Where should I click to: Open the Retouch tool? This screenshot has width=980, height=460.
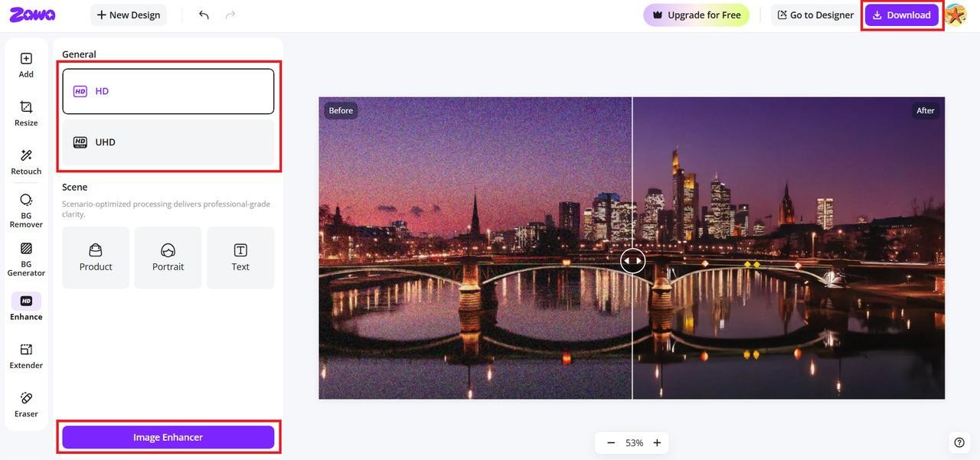[26, 161]
